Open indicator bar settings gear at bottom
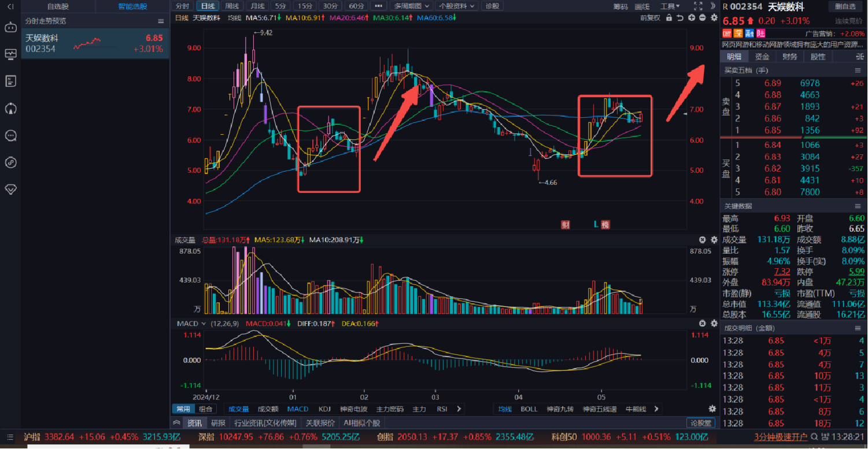This screenshot has height=449, width=868. click(x=712, y=409)
